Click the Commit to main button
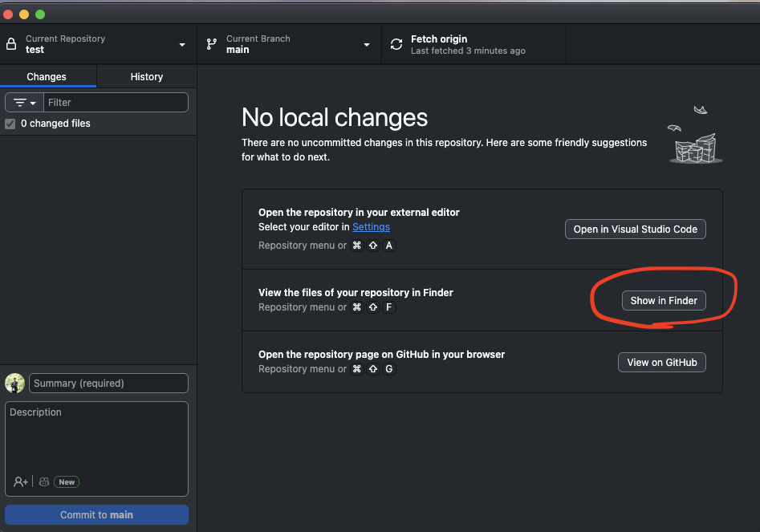Screen dimensions: 760x532 point(96,514)
